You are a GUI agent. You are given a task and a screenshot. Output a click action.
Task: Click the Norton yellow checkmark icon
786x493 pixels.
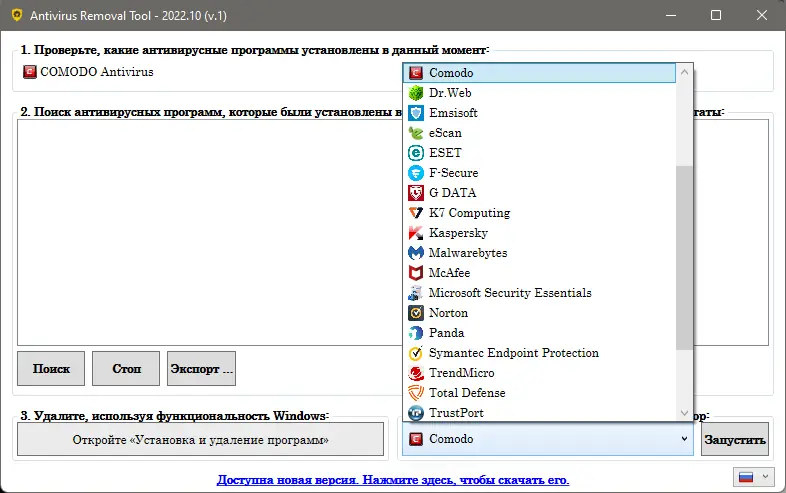[x=416, y=313]
